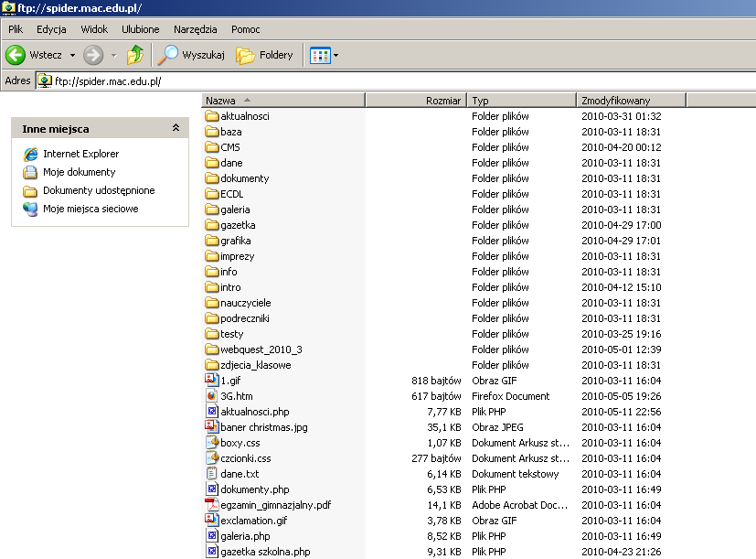
Task: Select the galeria.php file icon
Action: (x=212, y=535)
